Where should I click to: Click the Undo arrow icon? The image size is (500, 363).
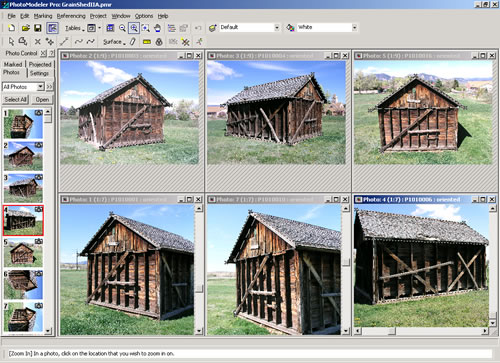click(x=198, y=28)
